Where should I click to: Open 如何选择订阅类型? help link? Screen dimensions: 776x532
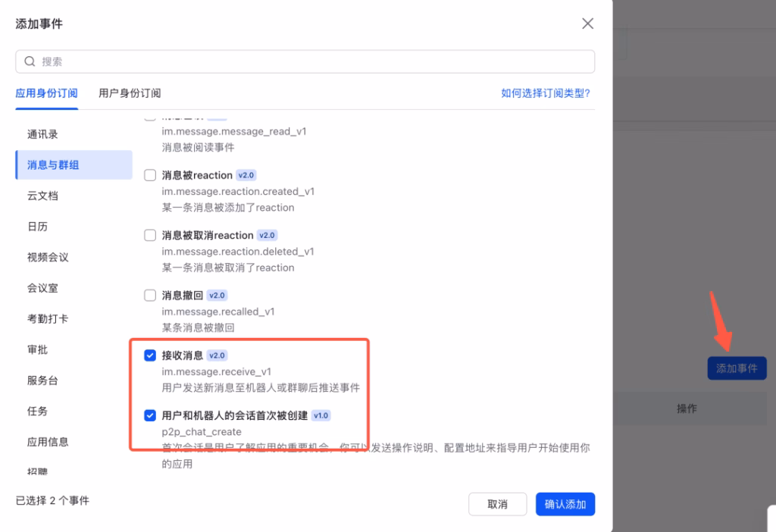[545, 93]
